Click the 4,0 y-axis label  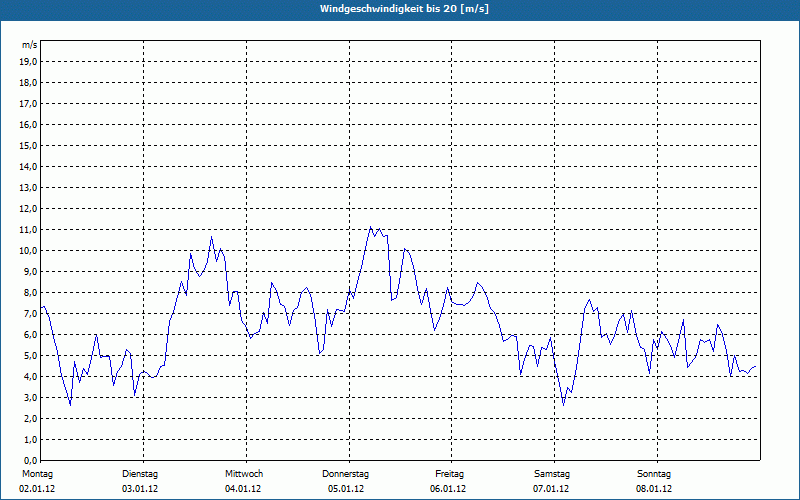[29, 377]
